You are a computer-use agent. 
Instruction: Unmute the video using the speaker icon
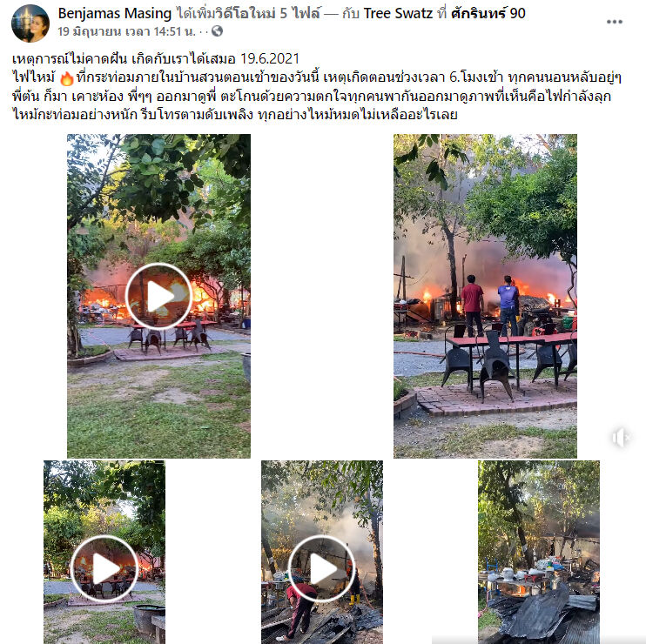coord(621,437)
